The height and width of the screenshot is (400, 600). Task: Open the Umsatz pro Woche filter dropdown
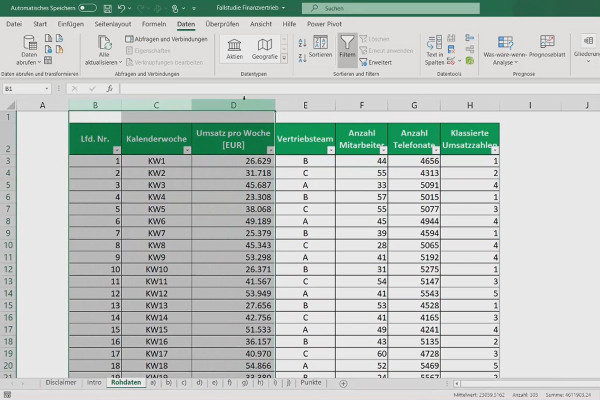tap(271, 150)
